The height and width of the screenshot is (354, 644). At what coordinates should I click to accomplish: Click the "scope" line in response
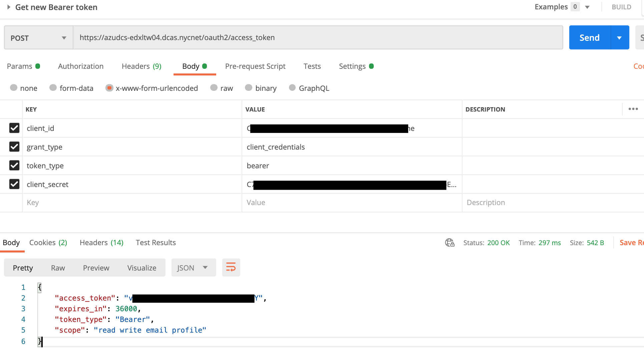(130, 330)
